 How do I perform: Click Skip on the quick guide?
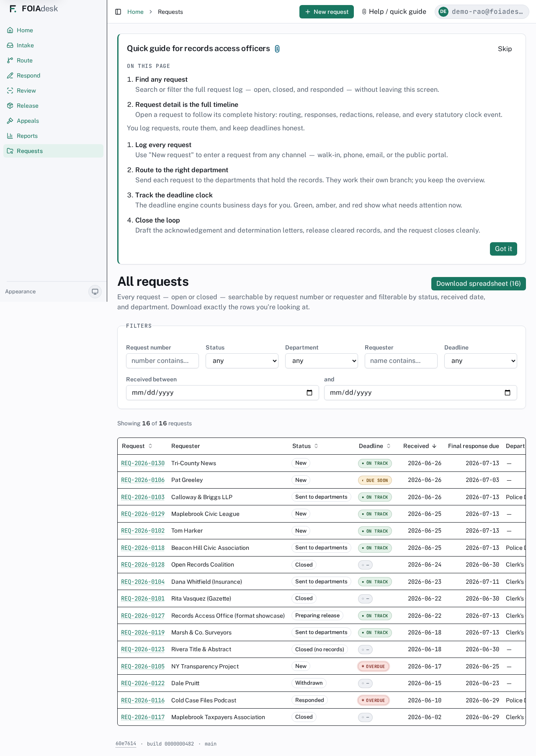pos(505,49)
